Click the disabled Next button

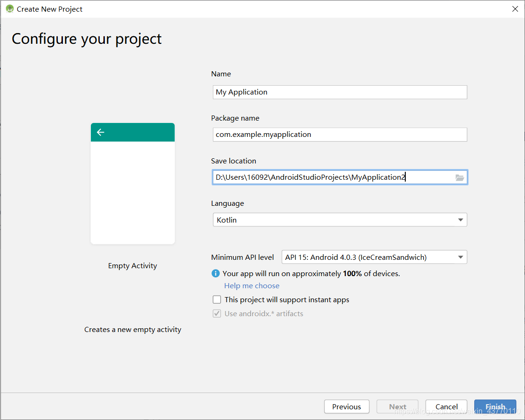[x=397, y=406]
